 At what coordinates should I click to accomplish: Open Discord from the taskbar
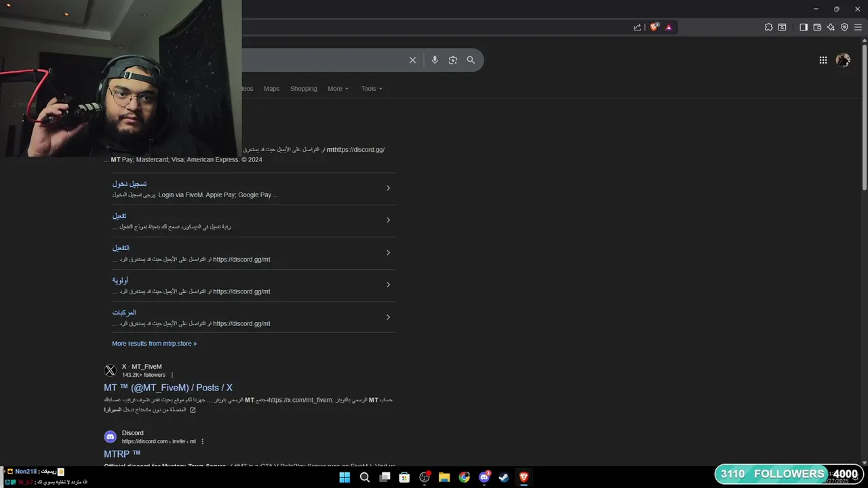484,477
